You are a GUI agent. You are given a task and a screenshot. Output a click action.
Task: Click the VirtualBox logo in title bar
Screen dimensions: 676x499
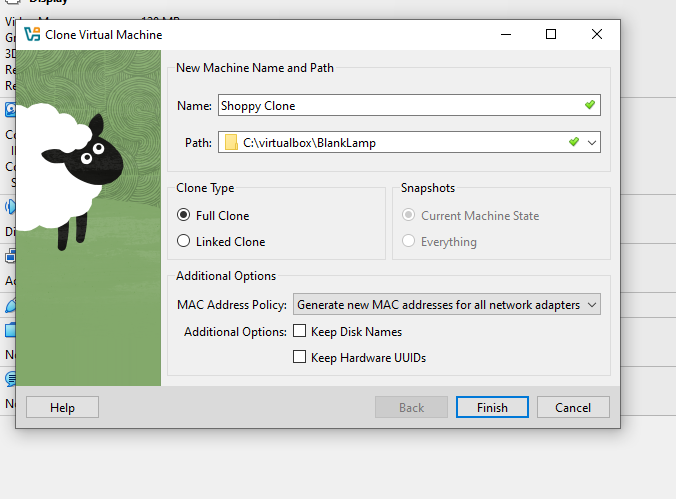(x=32, y=34)
